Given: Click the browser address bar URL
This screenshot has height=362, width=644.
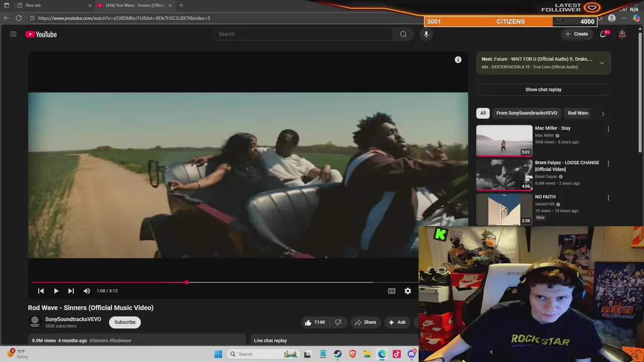Looking at the screenshot, I should tap(124, 18).
